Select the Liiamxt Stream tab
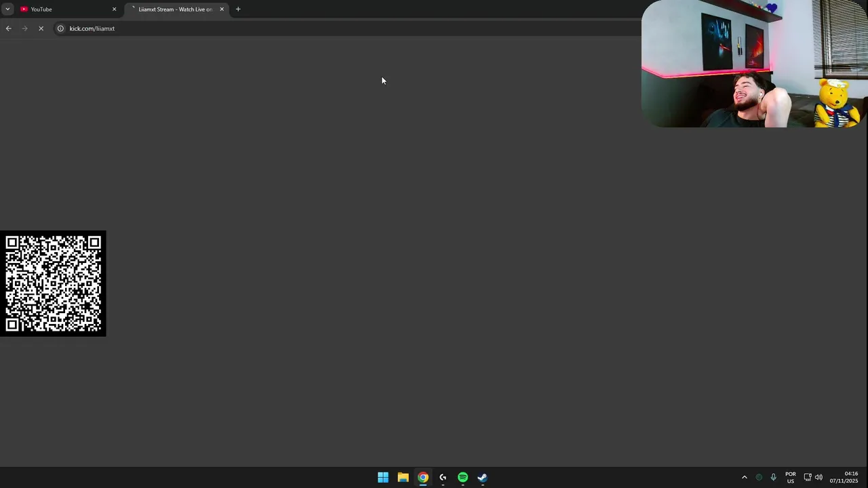Screen dimensions: 868x488 point(176,9)
